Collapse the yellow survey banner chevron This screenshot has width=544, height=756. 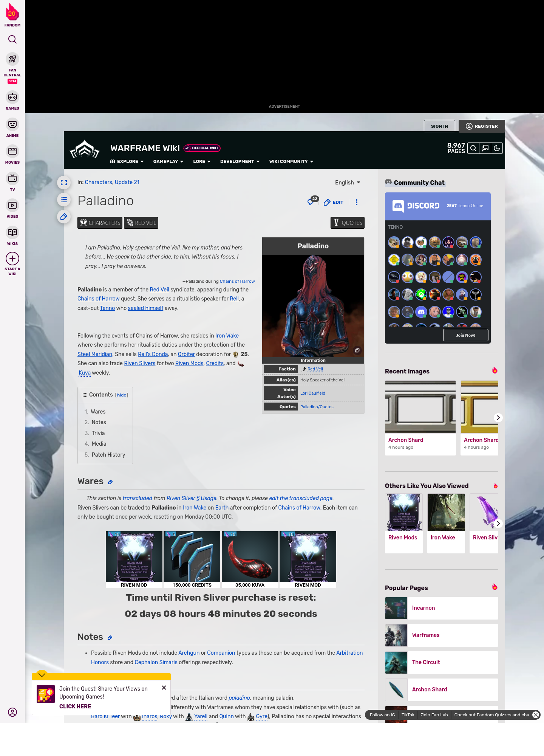pyautogui.click(x=42, y=675)
